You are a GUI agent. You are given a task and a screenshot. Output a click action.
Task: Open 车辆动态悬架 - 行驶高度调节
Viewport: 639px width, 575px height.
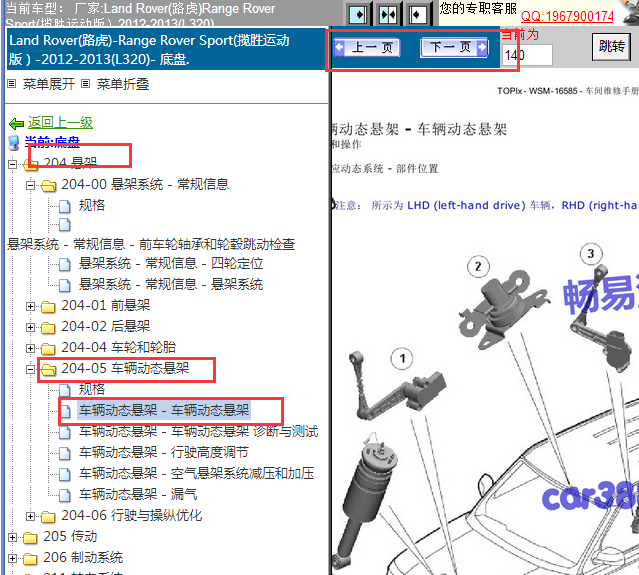pyautogui.click(x=163, y=452)
